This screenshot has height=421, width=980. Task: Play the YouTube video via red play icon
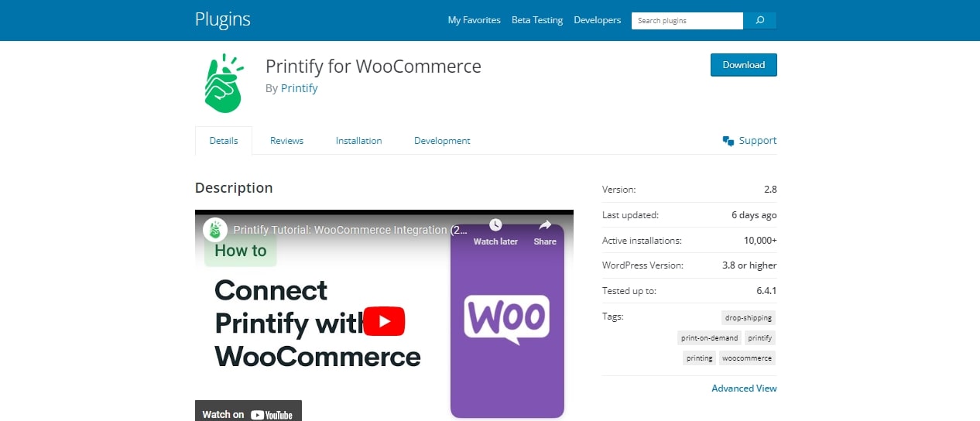384,321
